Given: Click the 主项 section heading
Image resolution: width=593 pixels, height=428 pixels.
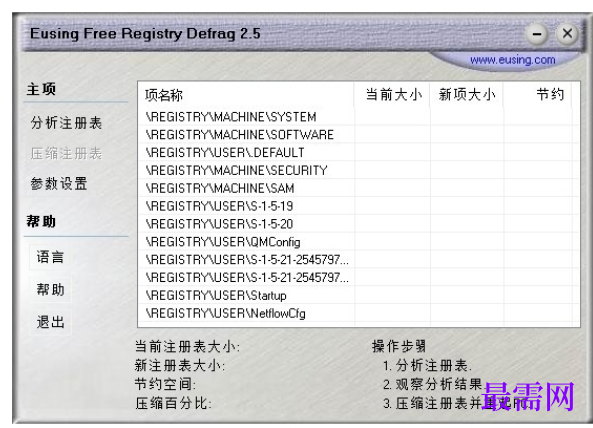Looking at the screenshot, I should tap(41, 89).
